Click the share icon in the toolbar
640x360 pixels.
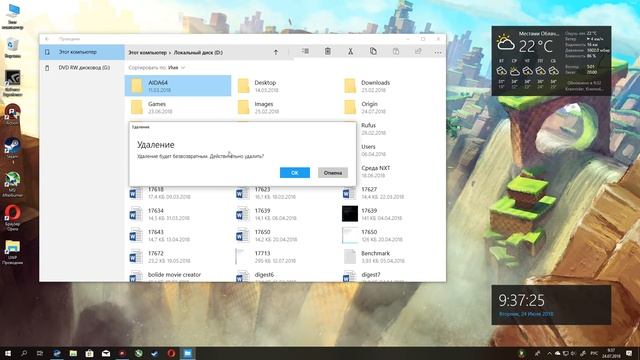pos(418,51)
